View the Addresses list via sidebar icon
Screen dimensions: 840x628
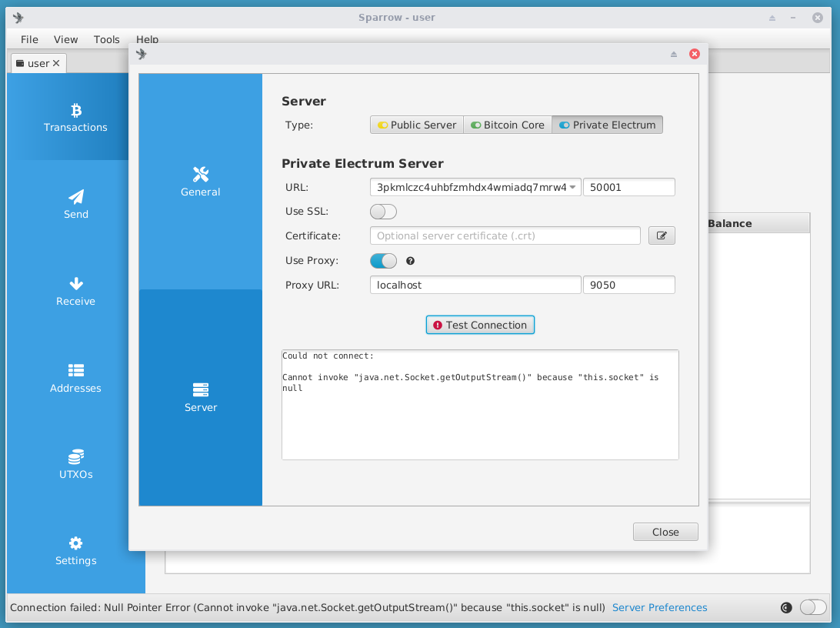click(x=75, y=379)
